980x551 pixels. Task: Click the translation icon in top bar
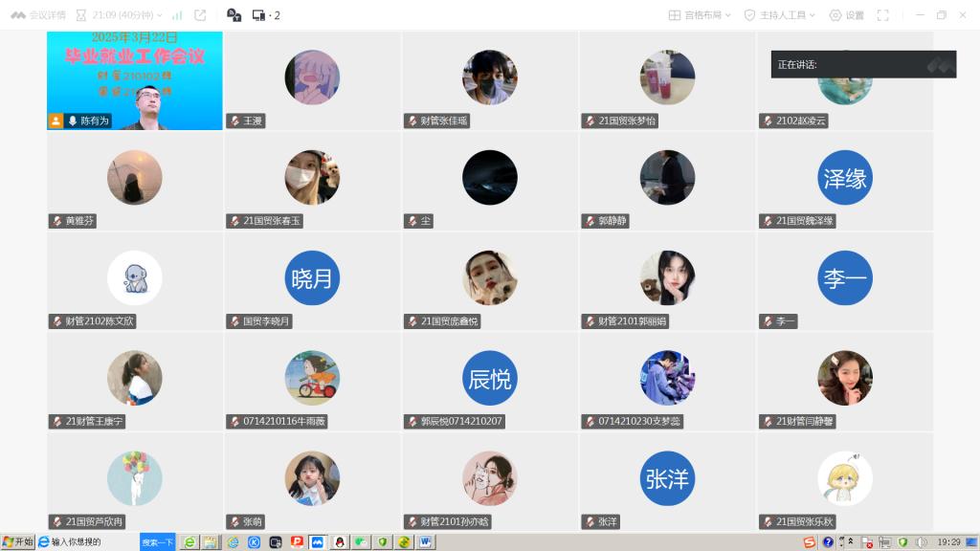click(234, 15)
